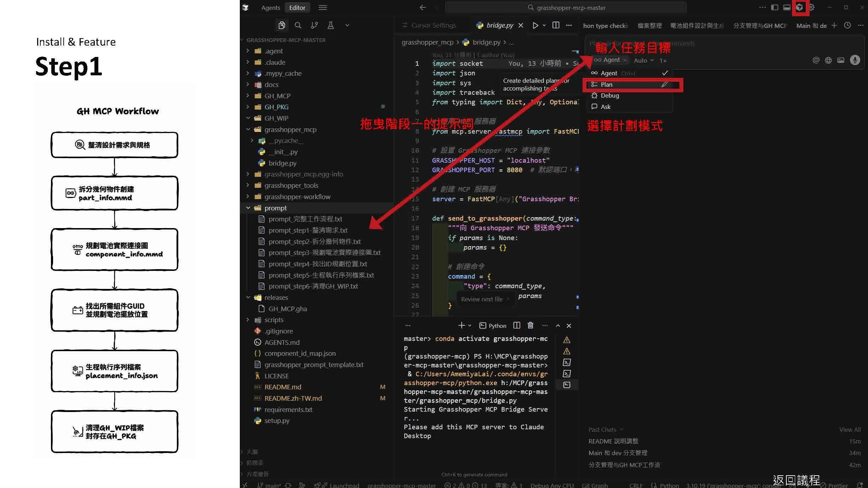Open prompt_step1-釐清需求.txt file

(308, 230)
